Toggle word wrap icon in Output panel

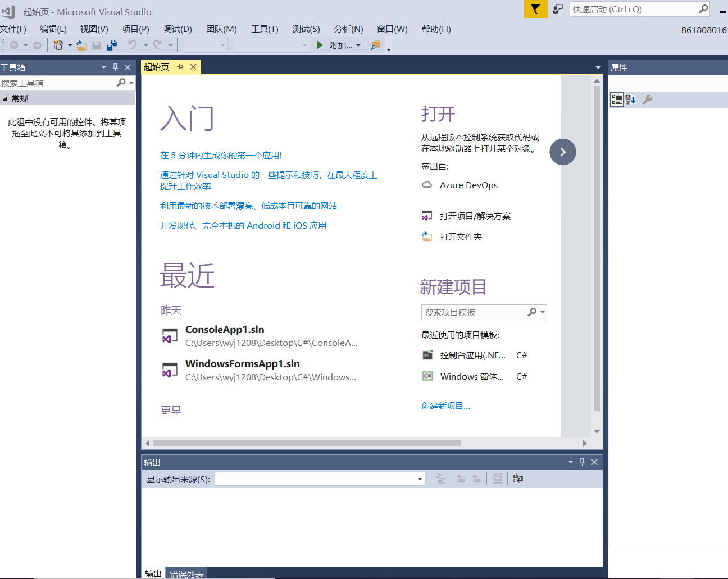518,478
